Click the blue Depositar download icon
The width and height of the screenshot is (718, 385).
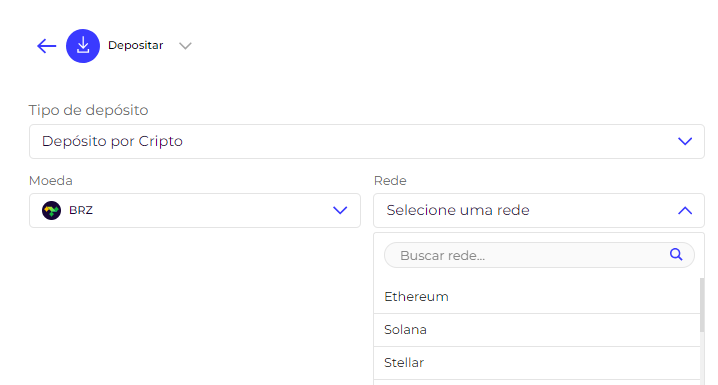[x=83, y=46]
